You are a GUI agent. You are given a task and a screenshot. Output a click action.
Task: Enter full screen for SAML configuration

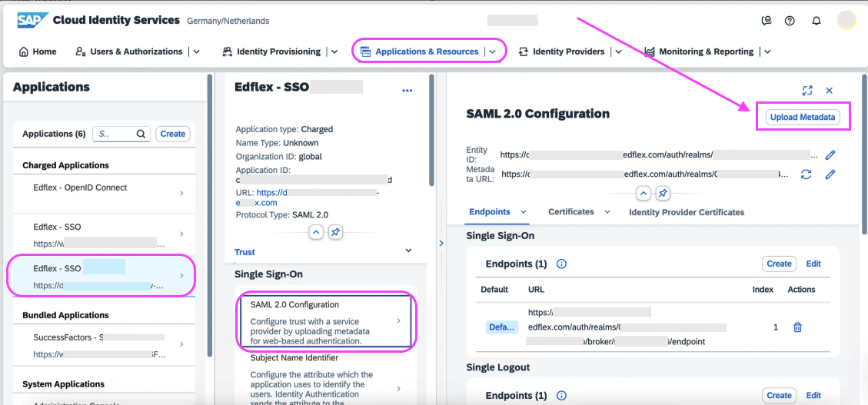[x=807, y=90]
